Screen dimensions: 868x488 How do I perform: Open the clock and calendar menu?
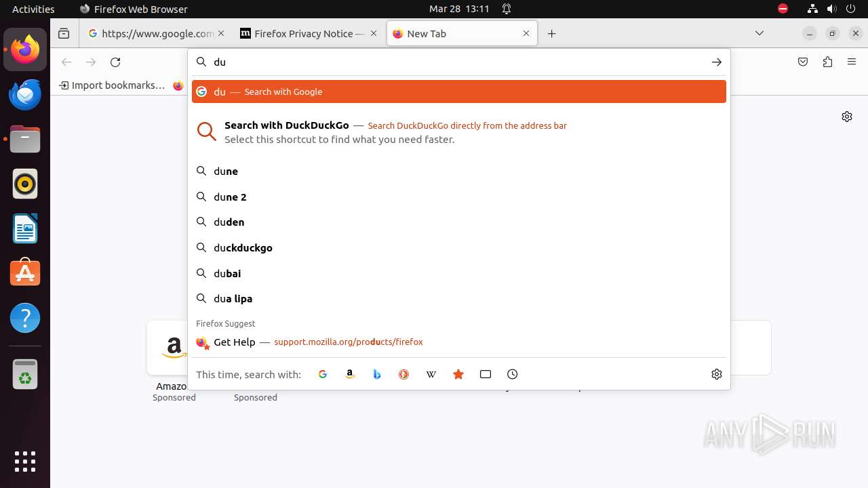[x=459, y=9]
